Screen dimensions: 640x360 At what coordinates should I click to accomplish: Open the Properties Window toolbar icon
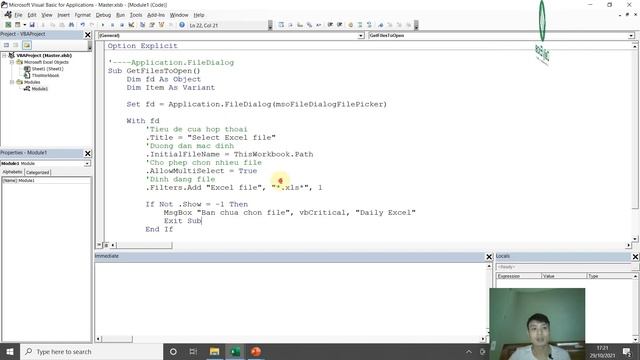pyautogui.click(x=152, y=25)
